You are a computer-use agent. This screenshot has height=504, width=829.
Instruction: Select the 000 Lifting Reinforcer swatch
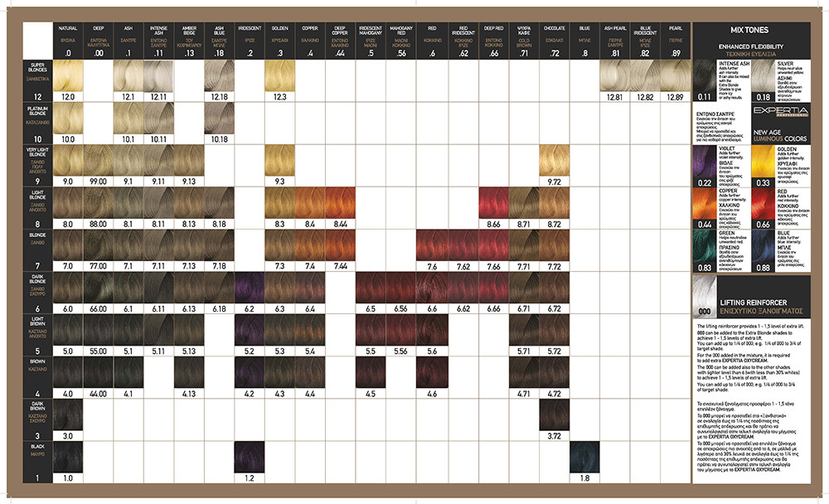(x=705, y=296)
